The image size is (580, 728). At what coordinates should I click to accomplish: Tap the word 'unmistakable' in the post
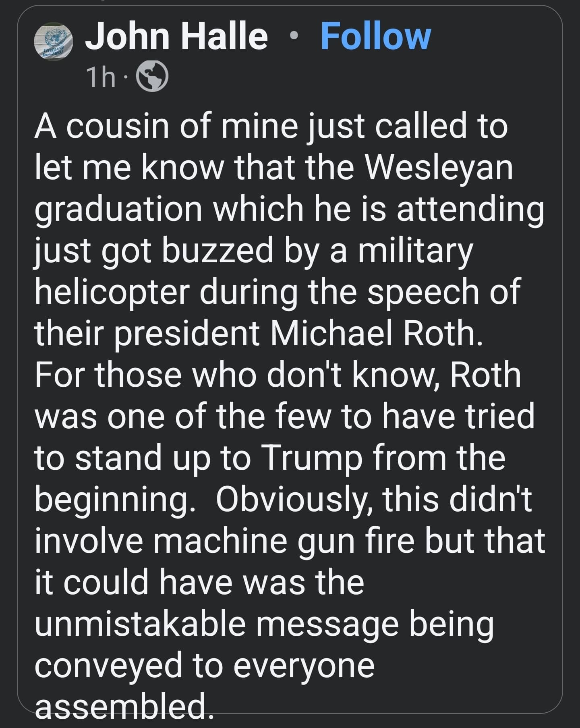click(x=140, y=625)
